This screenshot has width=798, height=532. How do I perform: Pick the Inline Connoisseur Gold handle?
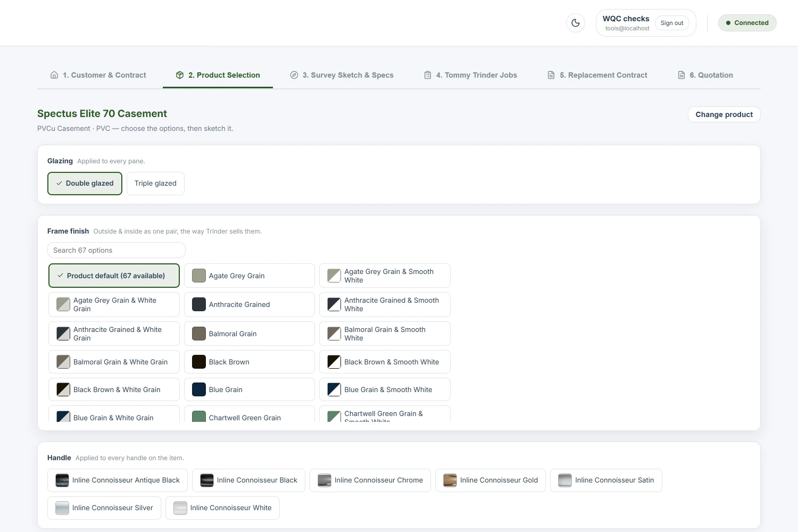tap(491, 480)
